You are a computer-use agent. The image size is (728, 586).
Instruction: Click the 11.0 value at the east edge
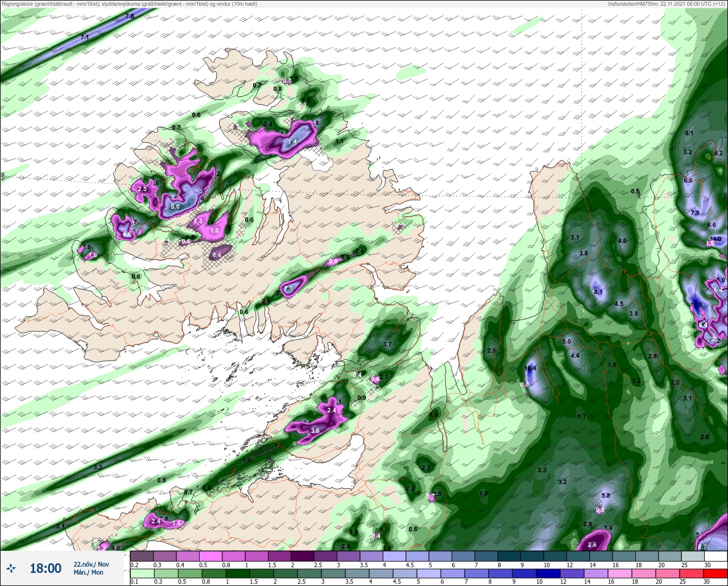click(715, 239)
